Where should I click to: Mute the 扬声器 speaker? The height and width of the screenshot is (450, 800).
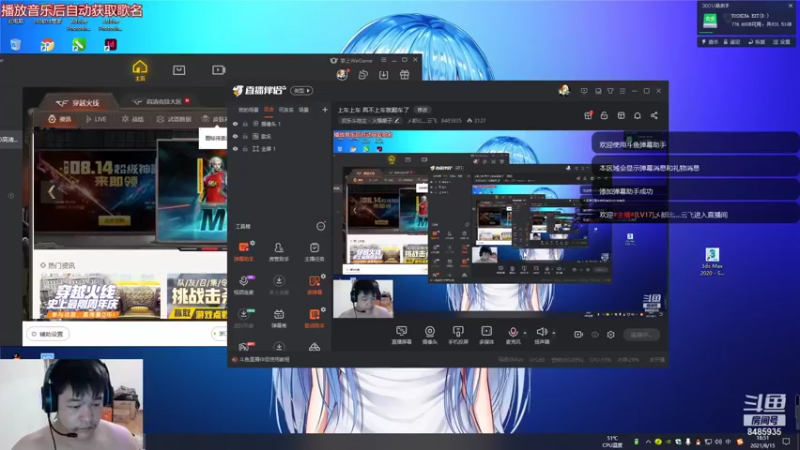tap(542, 335)
